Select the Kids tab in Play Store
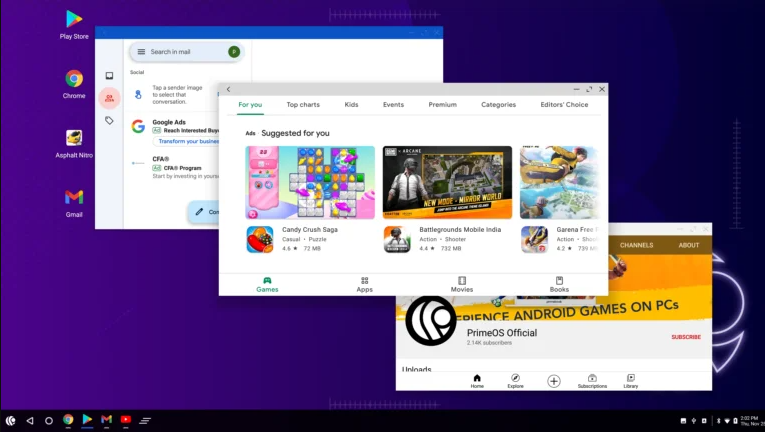This screenshot has width=765, height=432. coord(351,105)
